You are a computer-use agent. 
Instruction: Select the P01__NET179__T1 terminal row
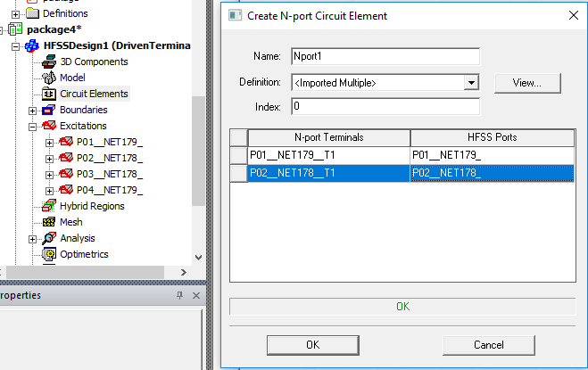pos(328,155)
